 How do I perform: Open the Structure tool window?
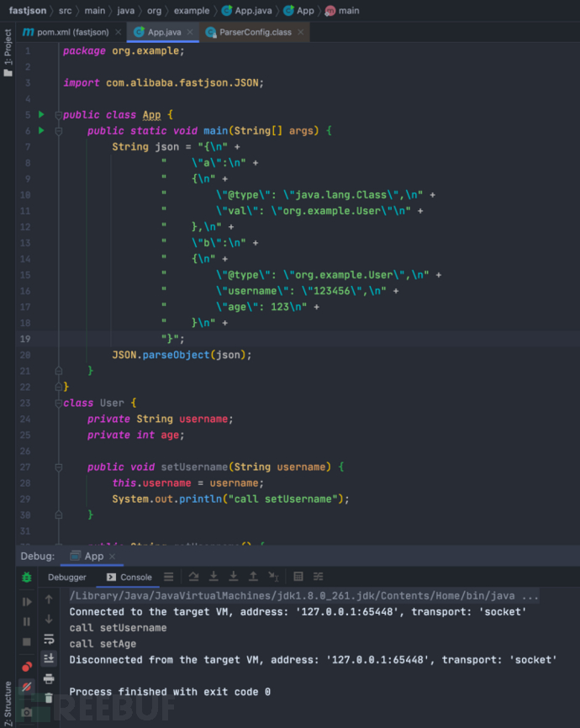[x=8, y=704]
